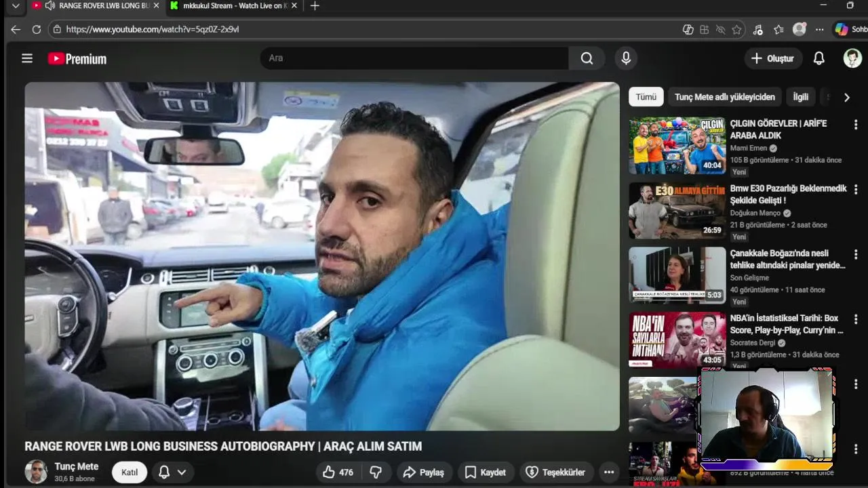Select Tunç Mete adlı yükleyiciden chip
Screen dimensions: 868x488
[725, 97]
